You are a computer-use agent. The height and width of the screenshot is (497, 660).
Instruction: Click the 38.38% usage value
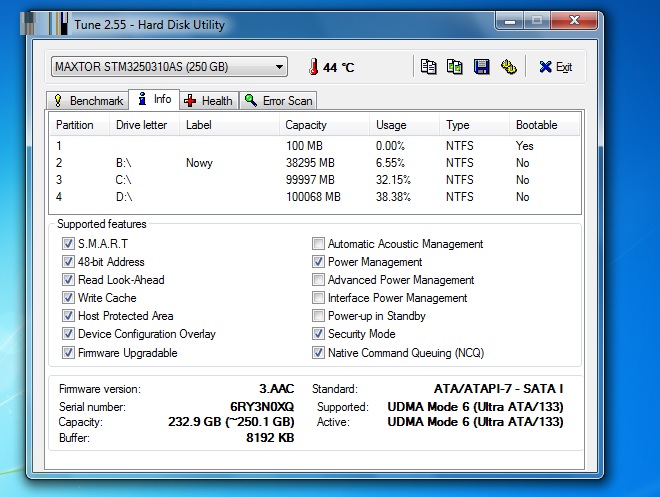(393, 197)
